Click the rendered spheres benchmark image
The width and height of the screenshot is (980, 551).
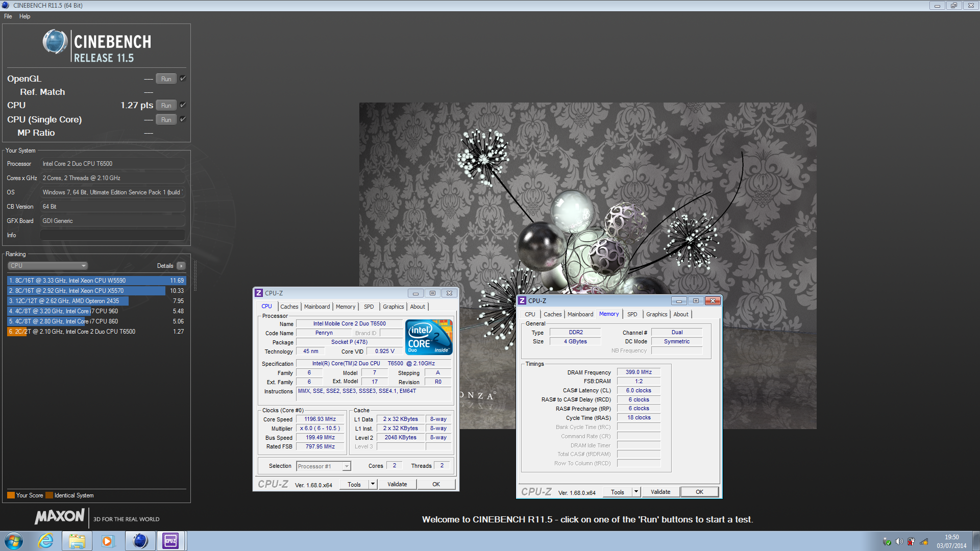pyautogui.click(x=587, y=265)
